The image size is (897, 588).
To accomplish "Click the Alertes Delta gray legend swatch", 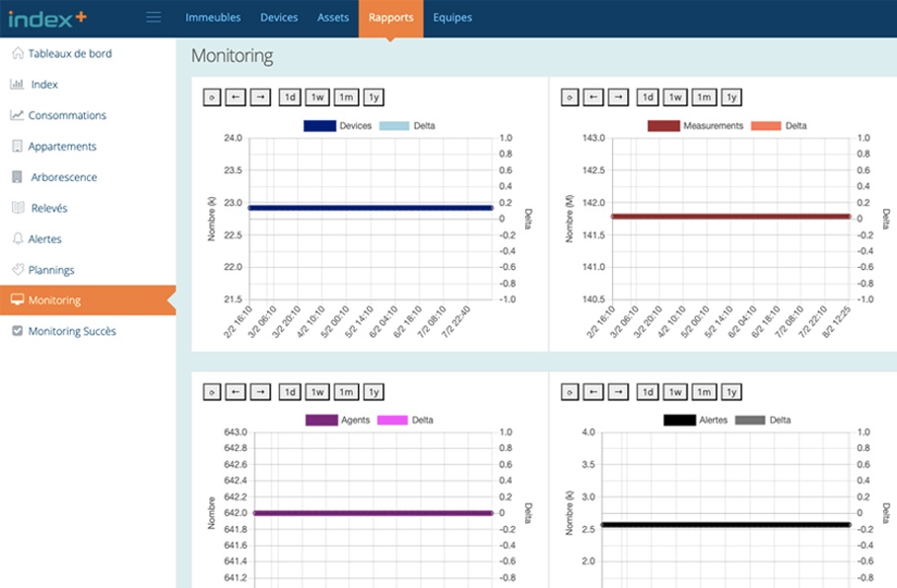I will tap(750, 421).
